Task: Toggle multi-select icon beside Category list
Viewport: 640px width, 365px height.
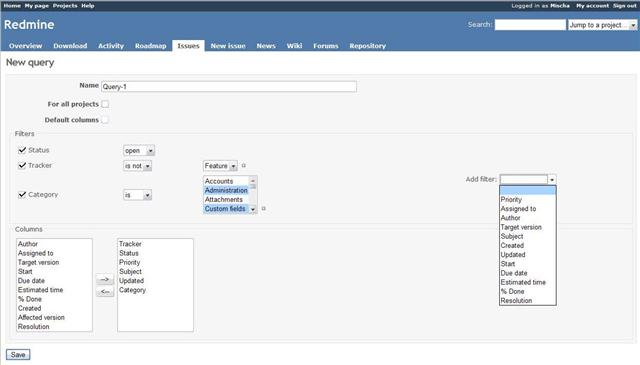Action: tap(264, 209)
